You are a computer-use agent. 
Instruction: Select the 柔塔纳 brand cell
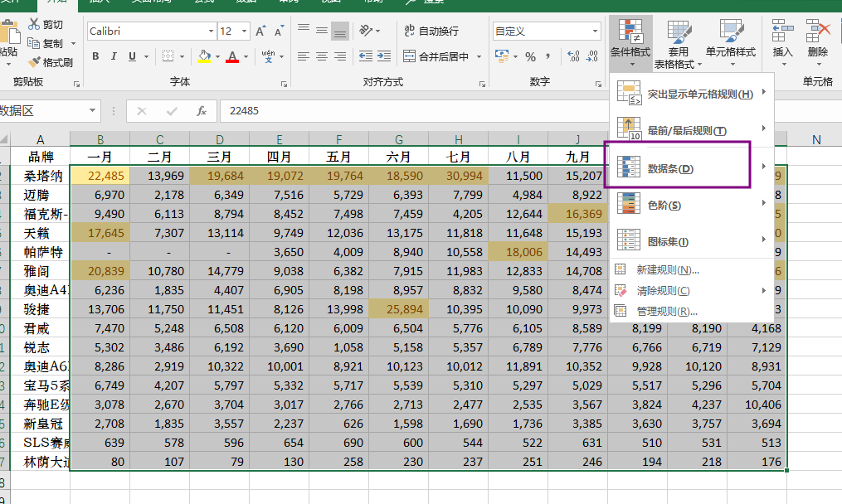(41, 176)
